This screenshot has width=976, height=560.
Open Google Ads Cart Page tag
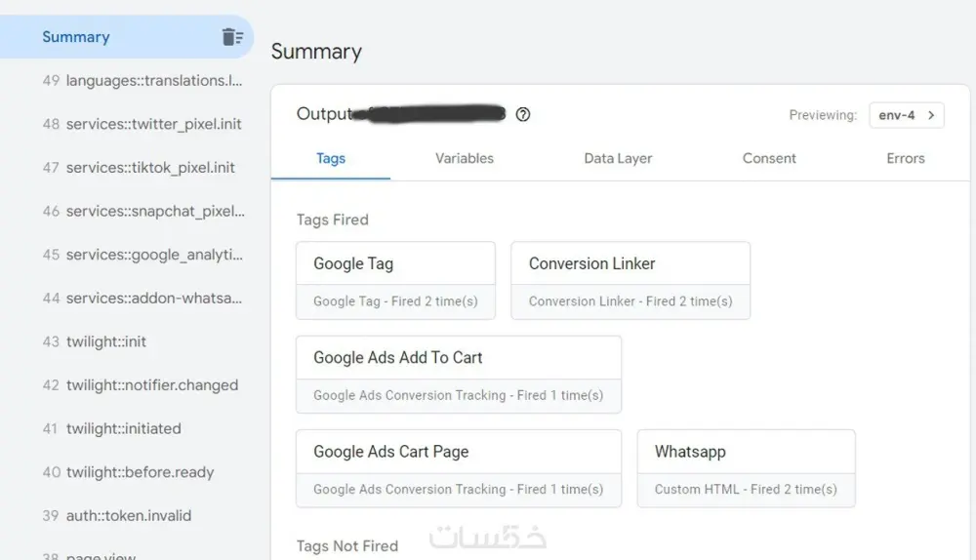458,468
